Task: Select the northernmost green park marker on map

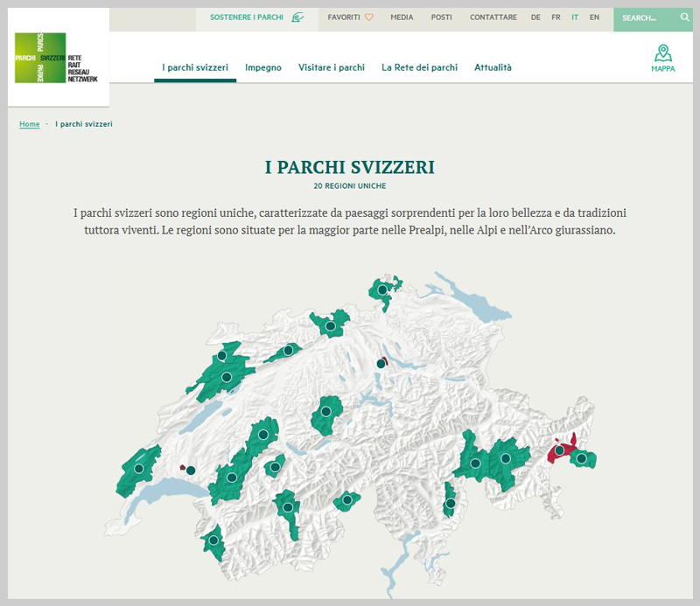Action: (x=382, y=289)
